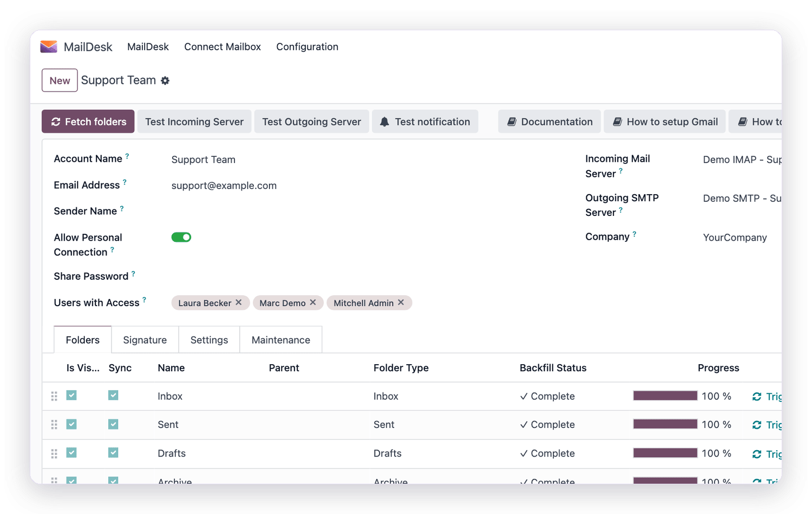Click Test Incoming Server button
812x514 pixels.
[x=194, y=122]
